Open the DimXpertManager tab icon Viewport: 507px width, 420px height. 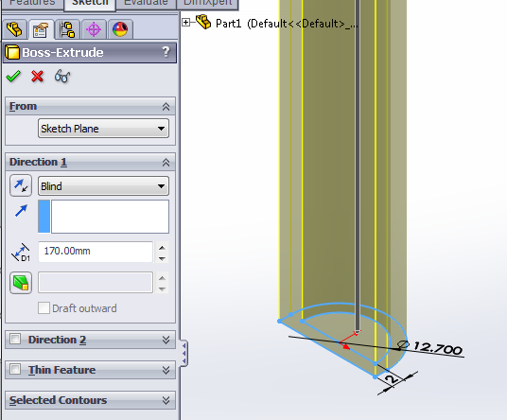coord(94,29)
